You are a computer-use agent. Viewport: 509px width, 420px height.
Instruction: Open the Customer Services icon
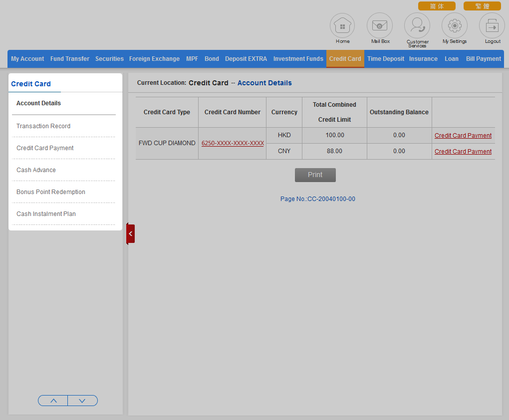[x=417, y=25]
